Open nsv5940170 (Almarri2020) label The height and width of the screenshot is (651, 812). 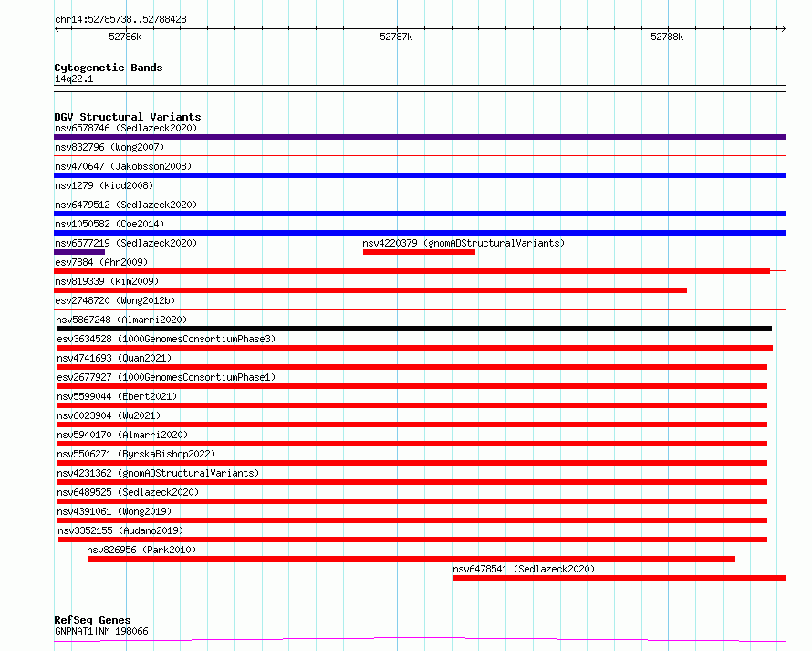tap(122, 435)
